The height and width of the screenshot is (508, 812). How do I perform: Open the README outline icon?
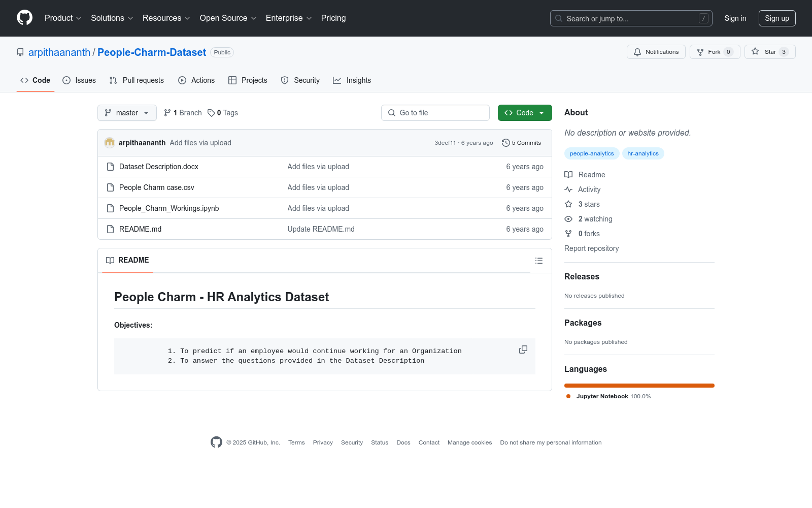click(x=539, y=261)
